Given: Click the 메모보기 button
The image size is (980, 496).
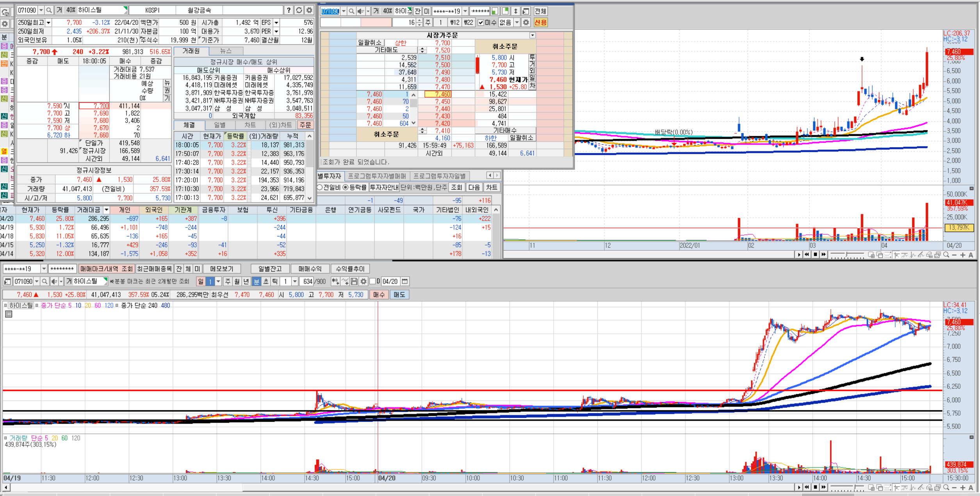Looking at the screenshot, I should click(222, 269).
